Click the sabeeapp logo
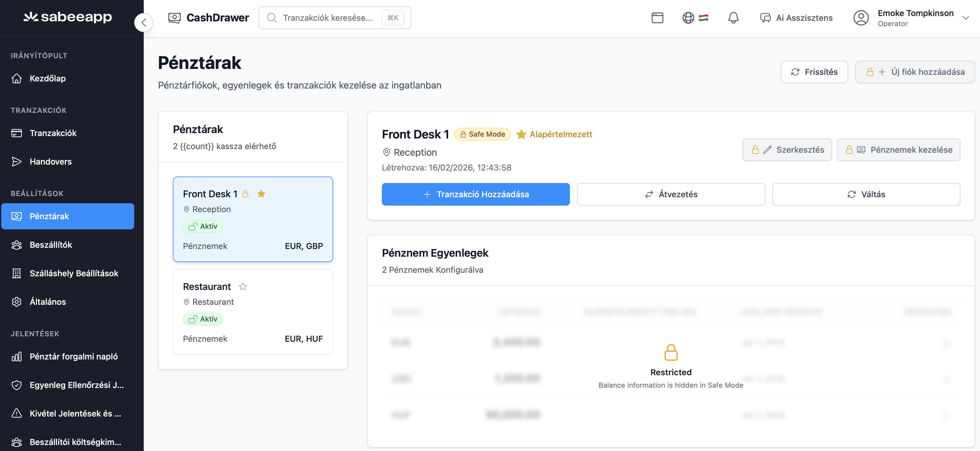Image resolution: width=980 pixels, height=451 pixels. pos(68,17)
